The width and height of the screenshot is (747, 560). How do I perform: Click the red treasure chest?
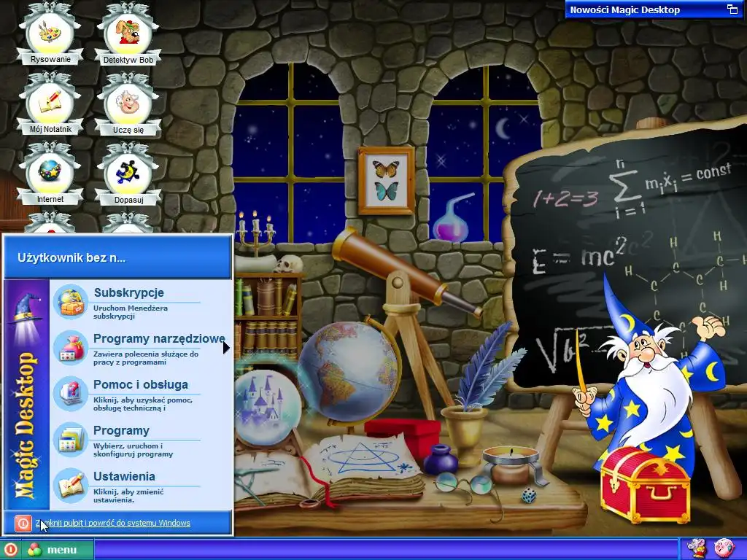click(645, 485)
